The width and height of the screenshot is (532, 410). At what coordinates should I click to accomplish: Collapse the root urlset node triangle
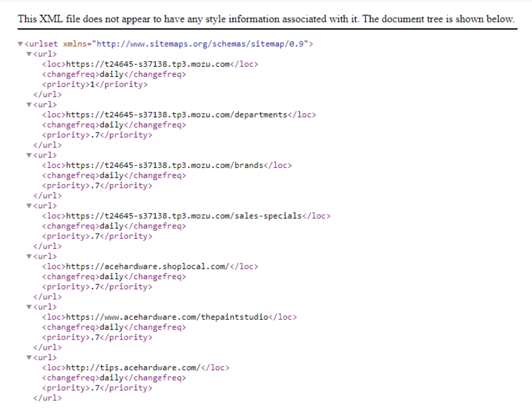pyautogui.click(x=20, y=44)
